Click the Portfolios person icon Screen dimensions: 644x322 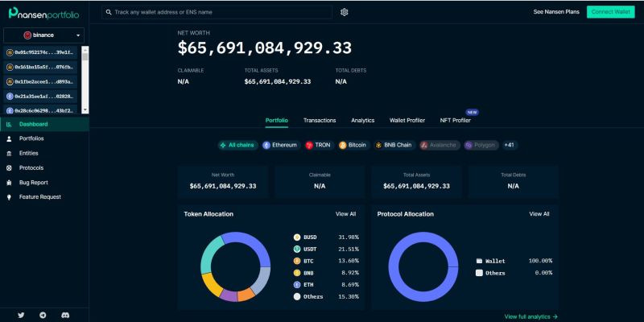click(9, 138)
